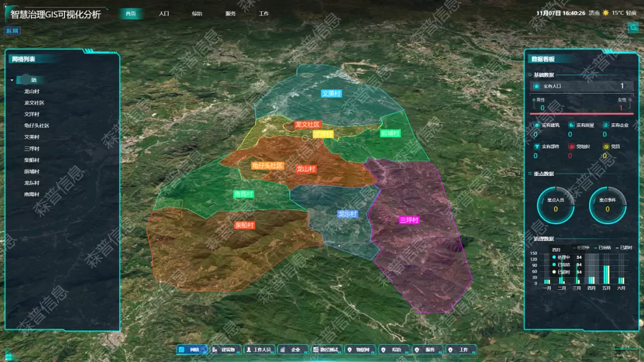Toggle the 已完结 chart legend
Viewport: 644px width, 362px height.
point(602,247)
